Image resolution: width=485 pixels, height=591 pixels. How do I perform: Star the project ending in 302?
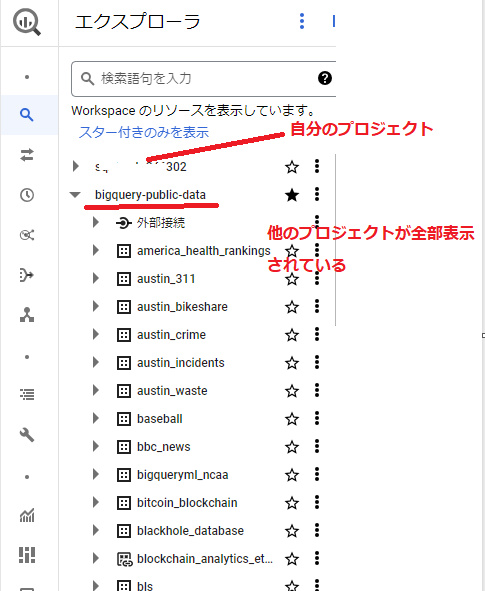coord(292,167)
